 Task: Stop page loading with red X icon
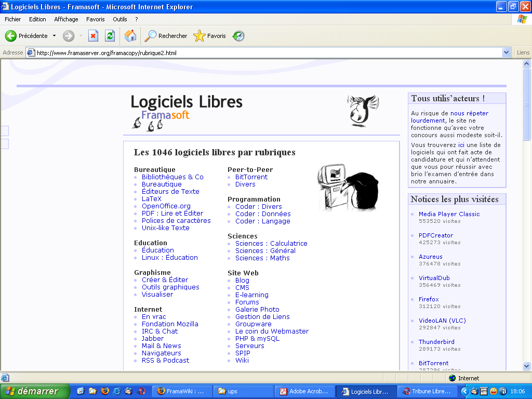[93, 36]
